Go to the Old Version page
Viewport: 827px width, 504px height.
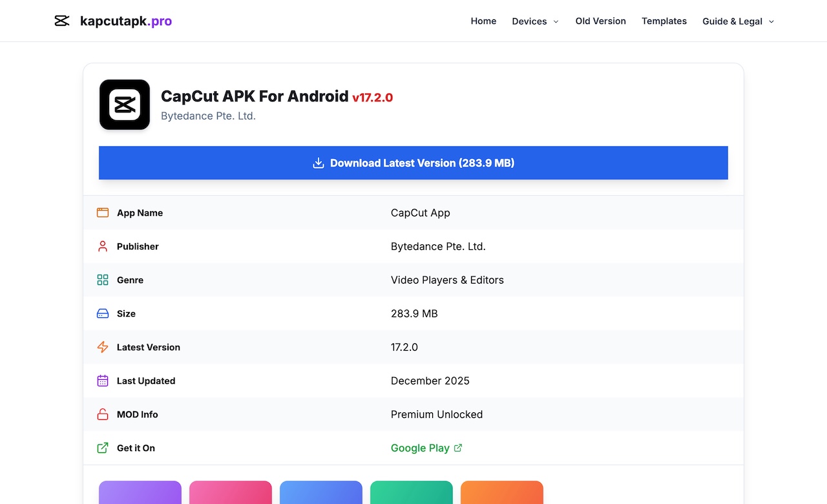[600, 21]
